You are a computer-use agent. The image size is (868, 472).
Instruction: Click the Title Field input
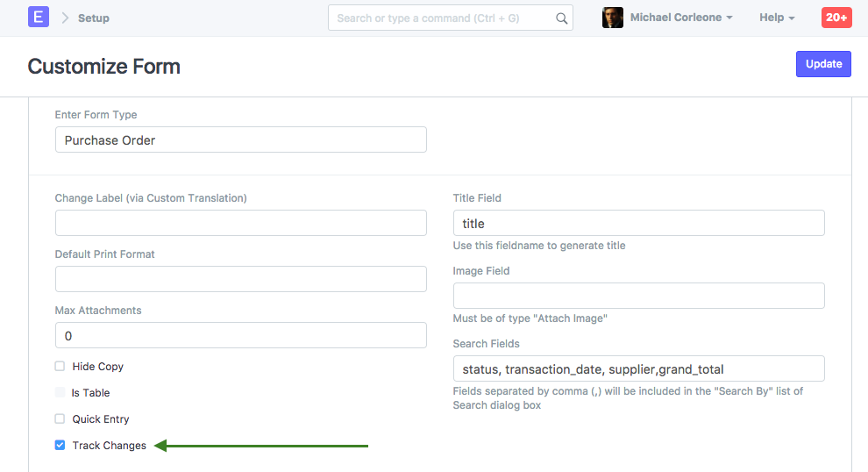(638, 223)
